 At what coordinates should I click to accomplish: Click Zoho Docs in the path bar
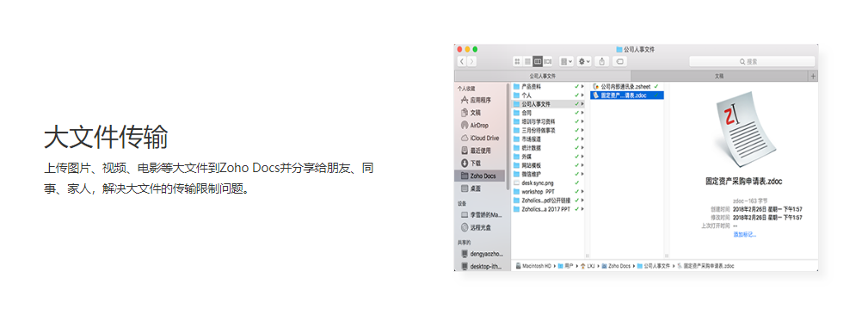pos(616,266)
